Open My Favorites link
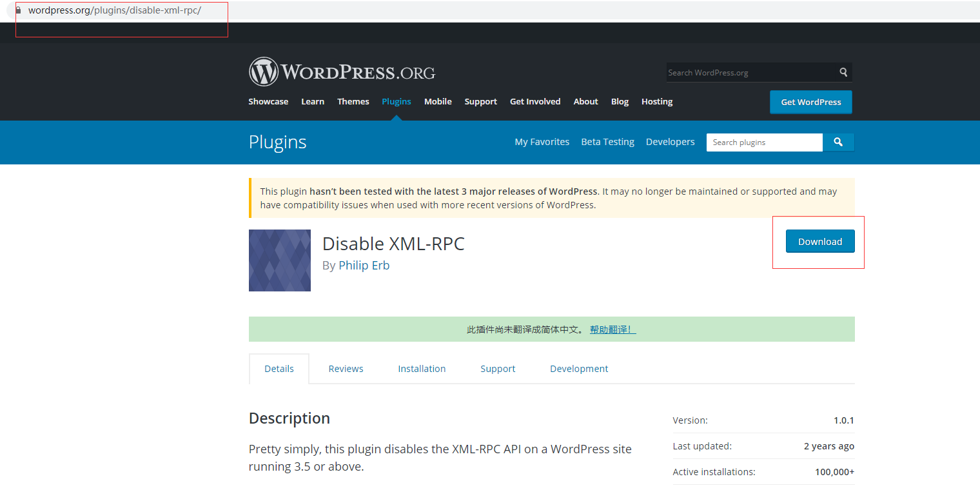 [x=542, y=142]
